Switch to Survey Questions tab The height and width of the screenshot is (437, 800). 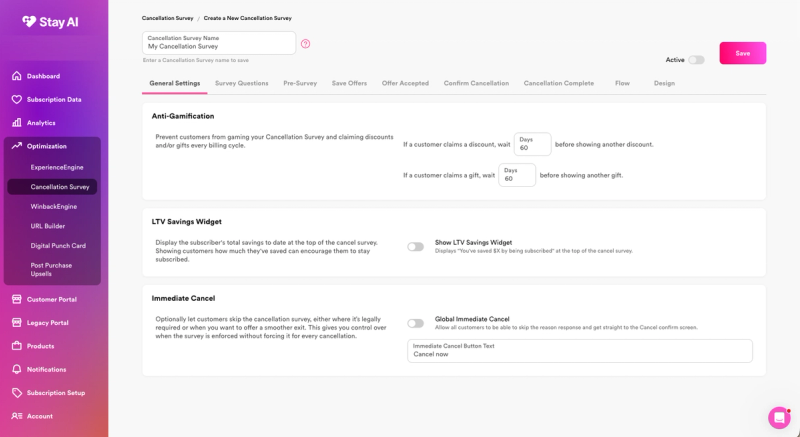point(241,83)
